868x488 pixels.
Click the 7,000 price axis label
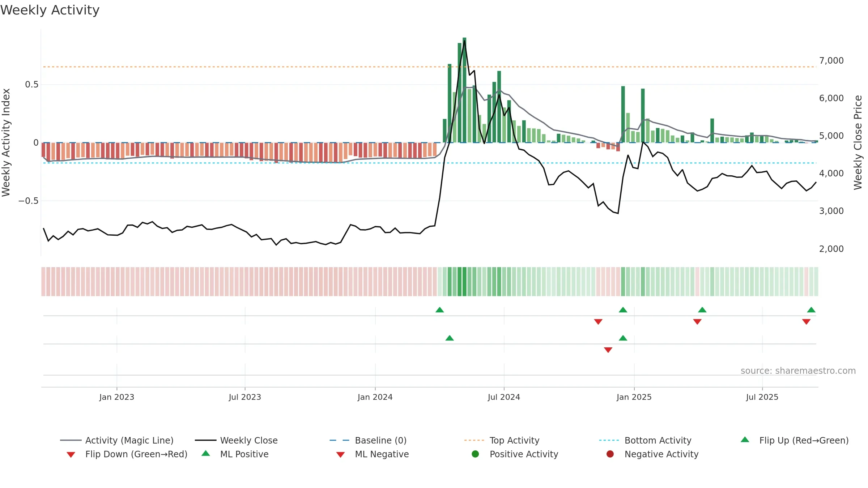831,60
